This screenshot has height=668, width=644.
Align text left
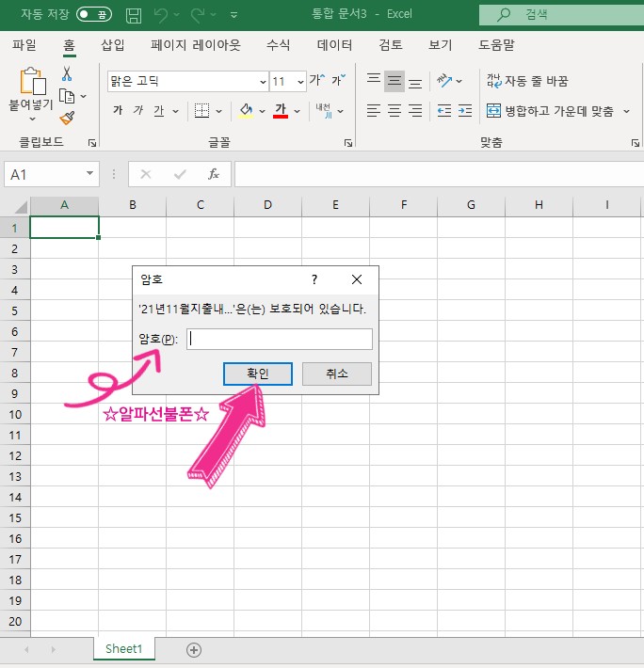point(374,111)
